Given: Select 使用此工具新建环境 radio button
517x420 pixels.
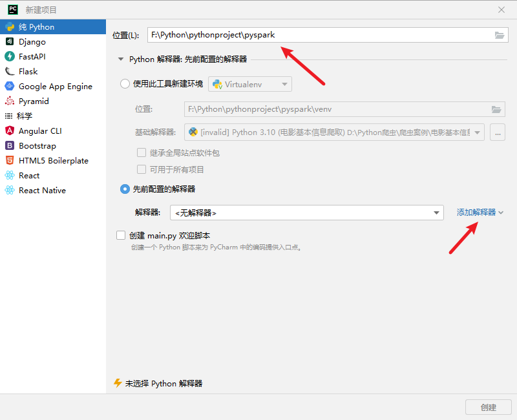Looking at the screenshot, I should pyautogui.click(x=125, y=84).
